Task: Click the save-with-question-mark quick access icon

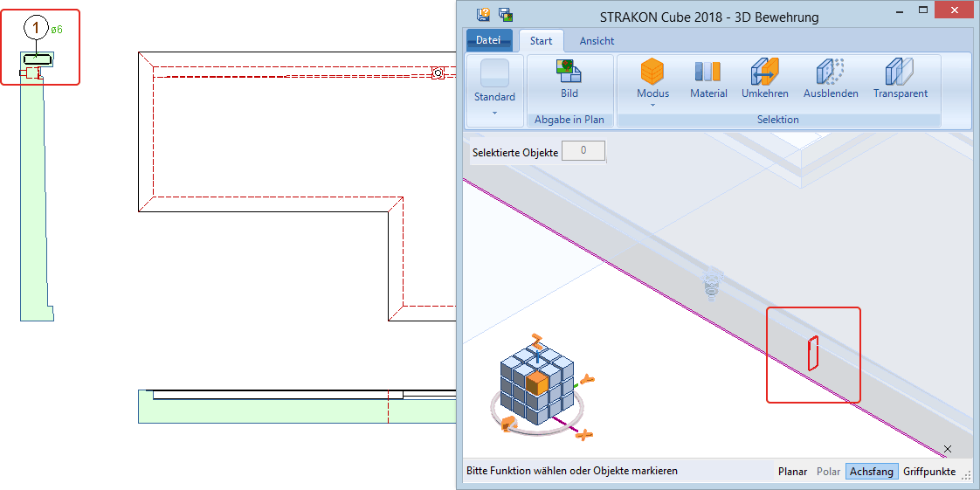Action: (483, 14)
